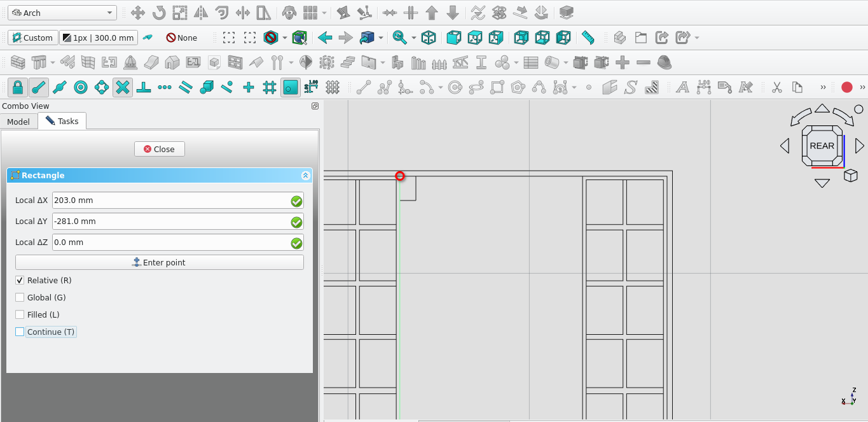Select the snap perpendicular icon
The image size is (868, 422).
tap(144, 87)
